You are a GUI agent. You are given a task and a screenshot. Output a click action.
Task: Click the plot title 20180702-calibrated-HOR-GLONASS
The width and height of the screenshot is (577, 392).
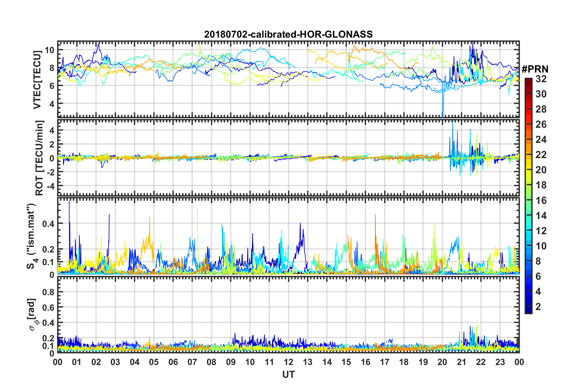click(x=288, y=34)
